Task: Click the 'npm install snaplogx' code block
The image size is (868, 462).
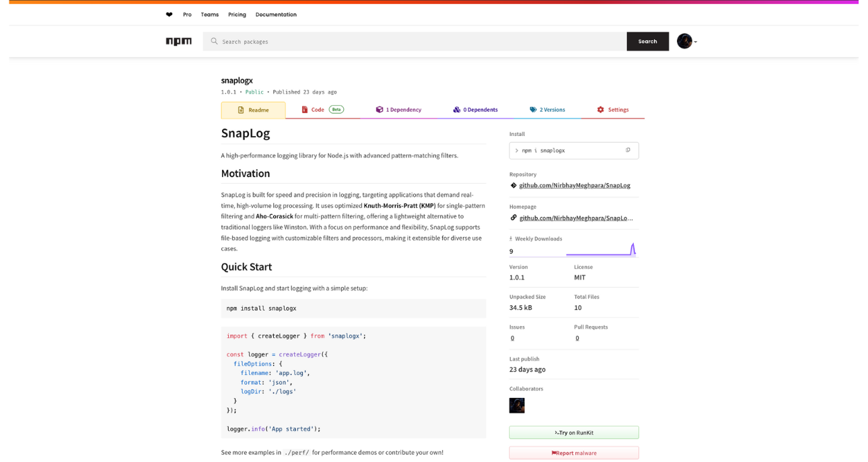Action: tap(353, 308)
